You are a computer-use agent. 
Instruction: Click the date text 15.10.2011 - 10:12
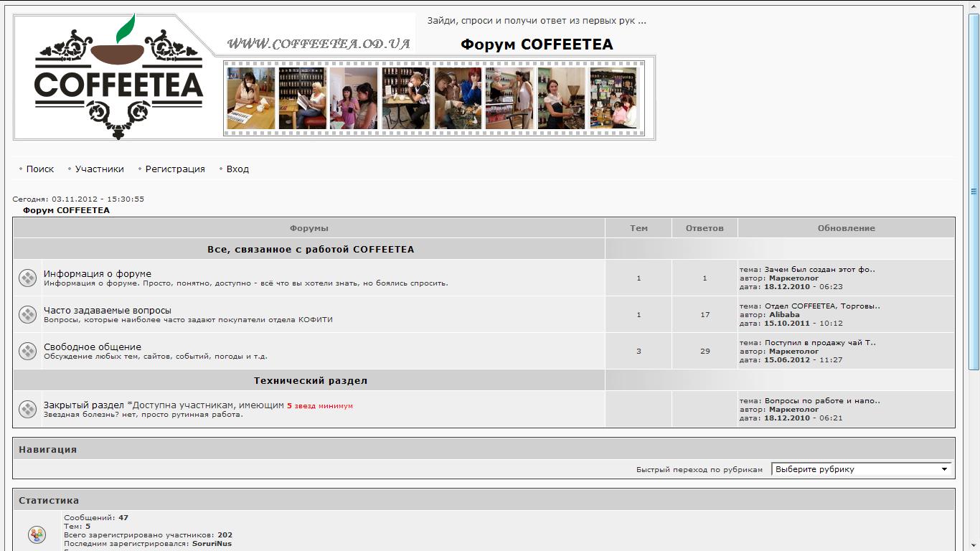click(804, 324)
